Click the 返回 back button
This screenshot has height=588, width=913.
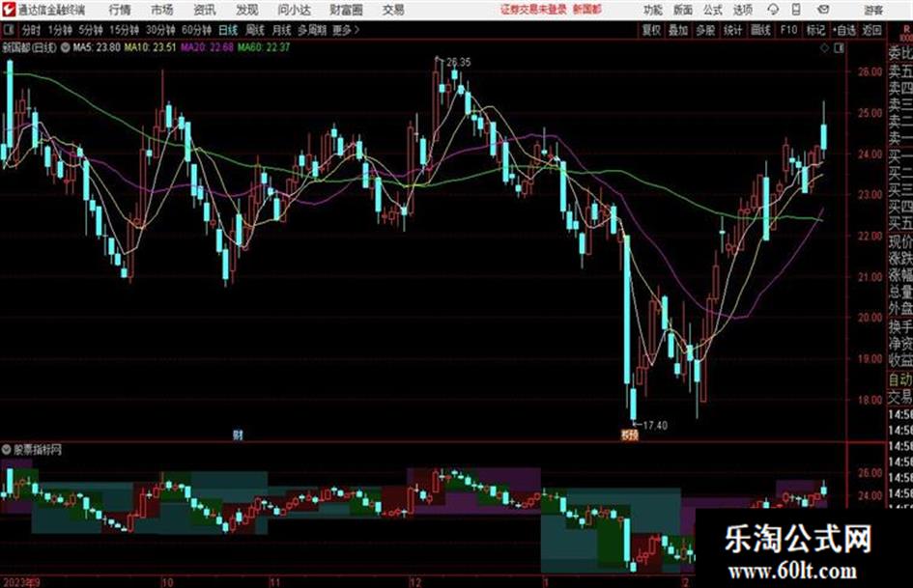click(871, 30)
